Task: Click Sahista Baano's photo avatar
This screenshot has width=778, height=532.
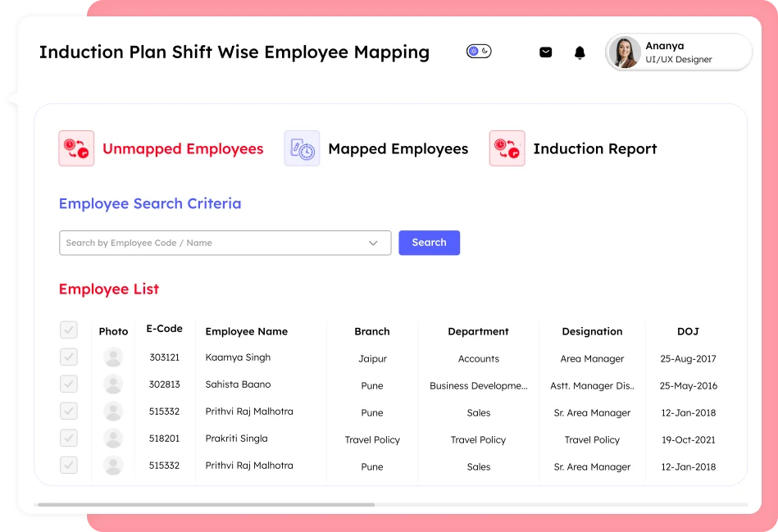Action: (x=113, y=384)
